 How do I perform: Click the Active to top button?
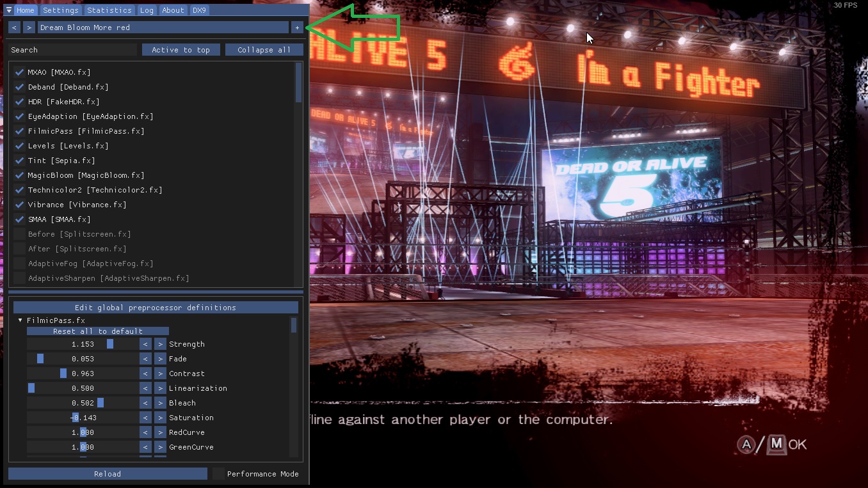point(181,50)
